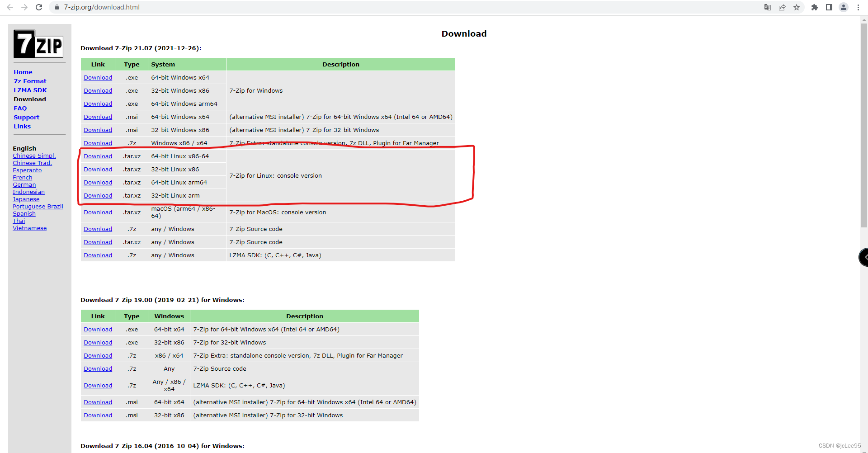Download the Windows x86 / x64 .7z extra

tap(98, 143)
